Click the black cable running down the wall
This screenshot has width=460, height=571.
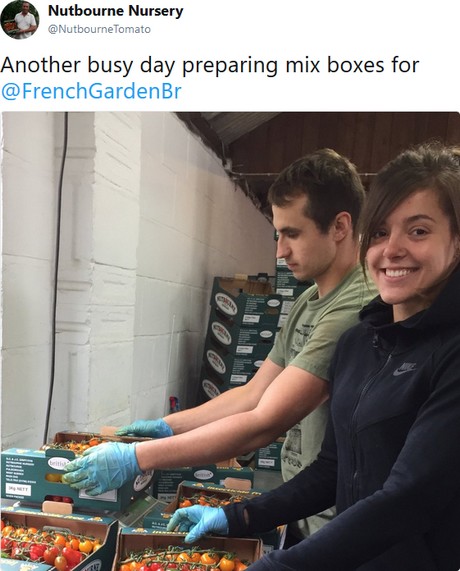coord(58,277)
